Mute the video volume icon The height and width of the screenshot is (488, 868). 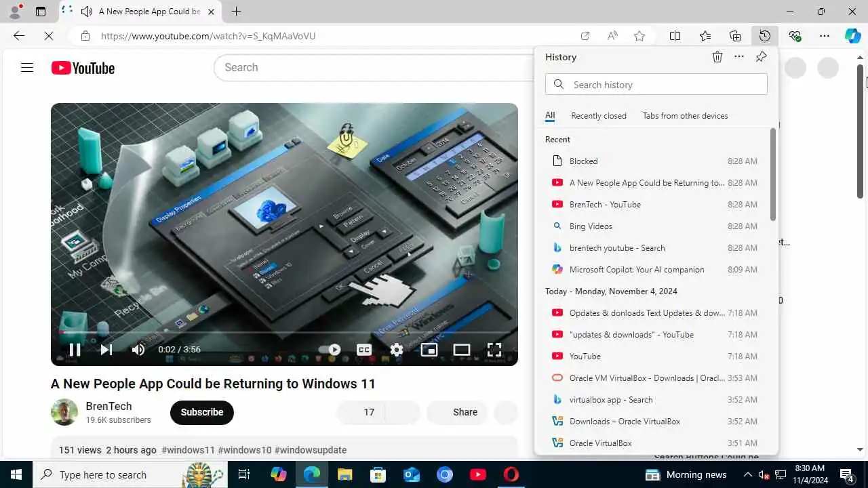pos(138,350)
